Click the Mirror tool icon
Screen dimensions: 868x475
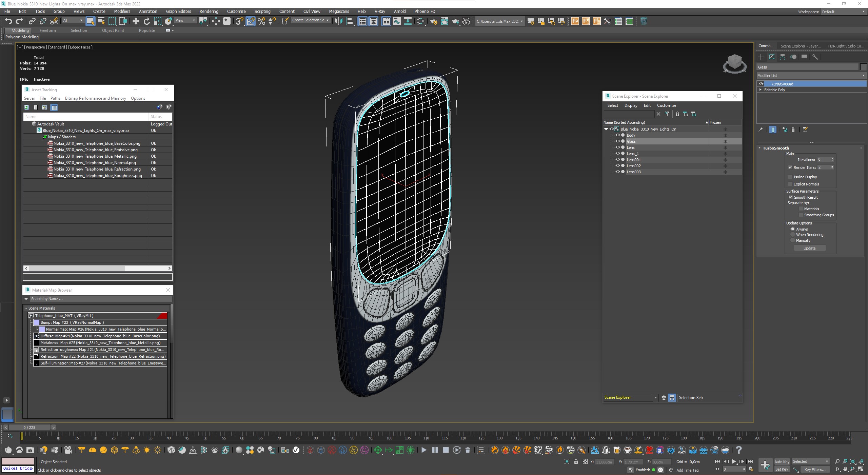(338, 21)
